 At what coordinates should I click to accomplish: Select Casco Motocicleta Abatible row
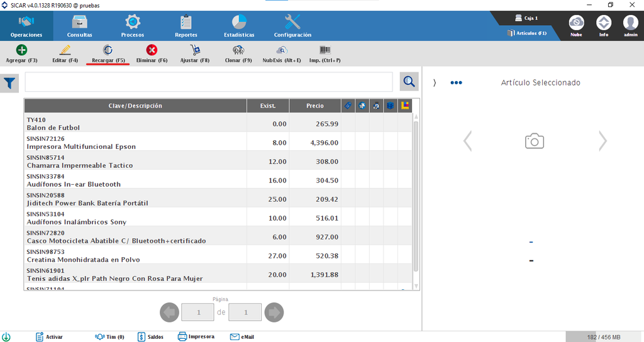[218, 237]
